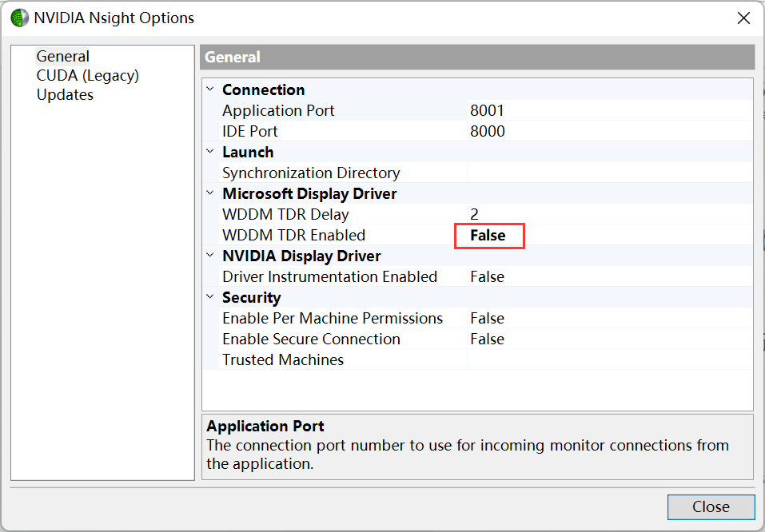Collapse the Launch section
Viewport: 765px width, 532px height.
pos(210,152)
